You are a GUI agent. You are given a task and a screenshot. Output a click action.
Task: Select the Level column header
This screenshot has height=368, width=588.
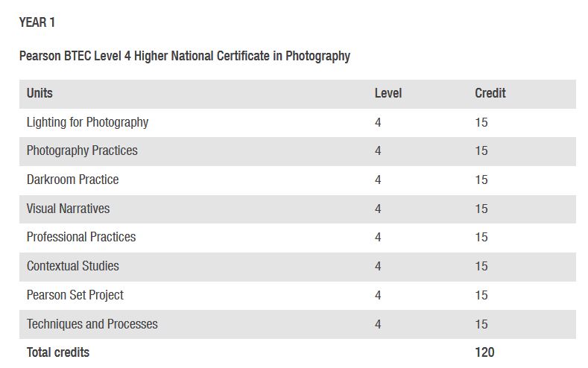click(388, 93)
